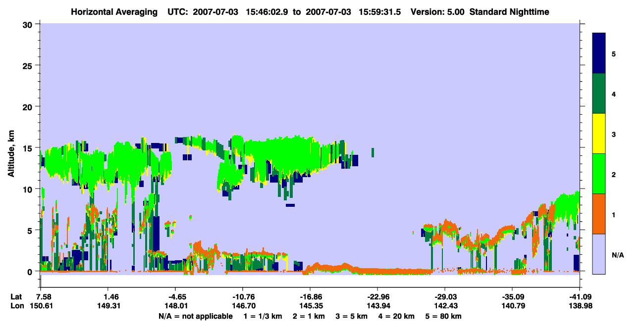Image resolution: width=644 pixels, height=330 pixels.
Task: Click the yellow colorbar segment labeled 3
Action: click(599, 134)
